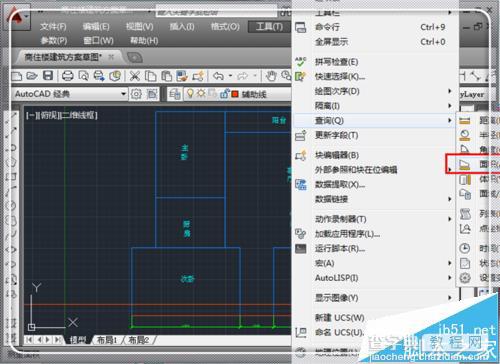Open the 参数(P) menu
The width and height of the screenshot is (500, 364).
(53, 41)
